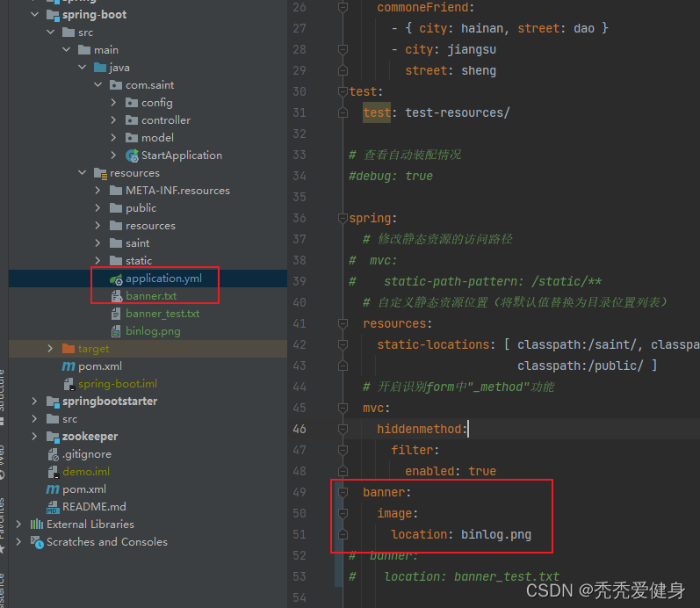
Task: Expand the springbootstarter module
Action: tap(35, 402)
